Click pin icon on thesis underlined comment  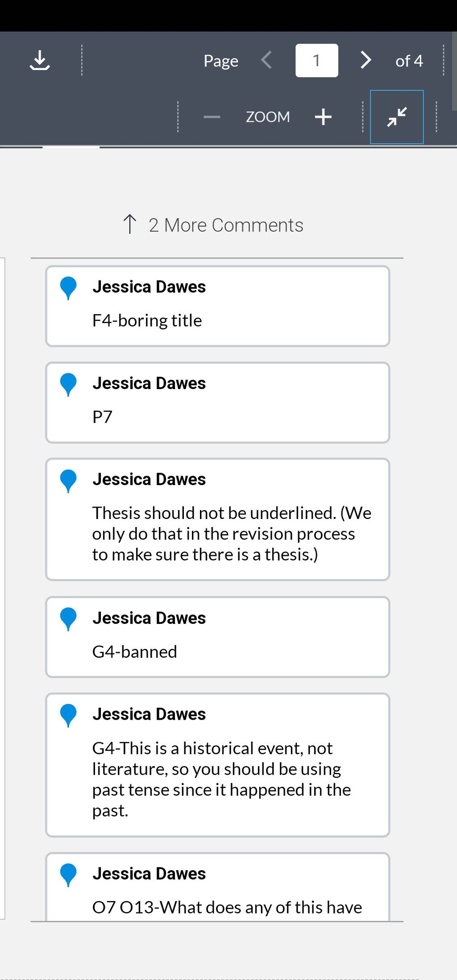click(68, 481)
